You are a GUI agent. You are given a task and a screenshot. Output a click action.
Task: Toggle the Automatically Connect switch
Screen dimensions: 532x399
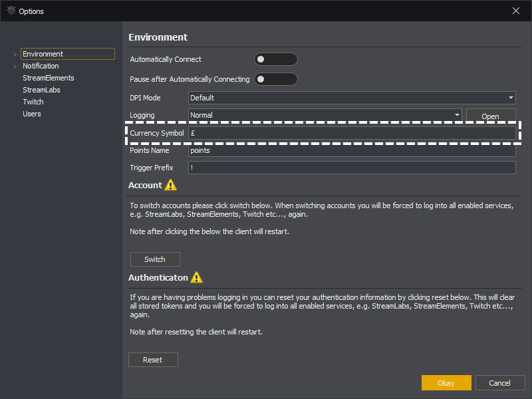(276, 59)
